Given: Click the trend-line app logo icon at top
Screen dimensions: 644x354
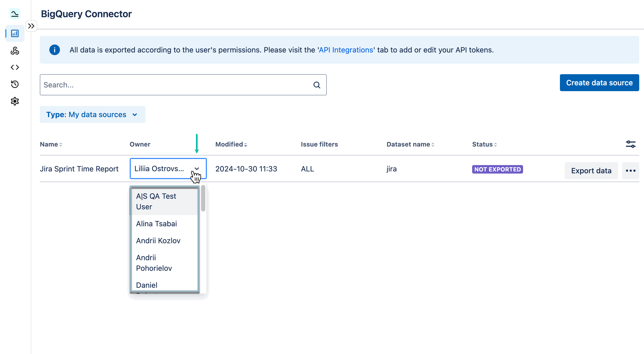Looking at the screenshot, I should pyautogui.click(x=15, y=14).
